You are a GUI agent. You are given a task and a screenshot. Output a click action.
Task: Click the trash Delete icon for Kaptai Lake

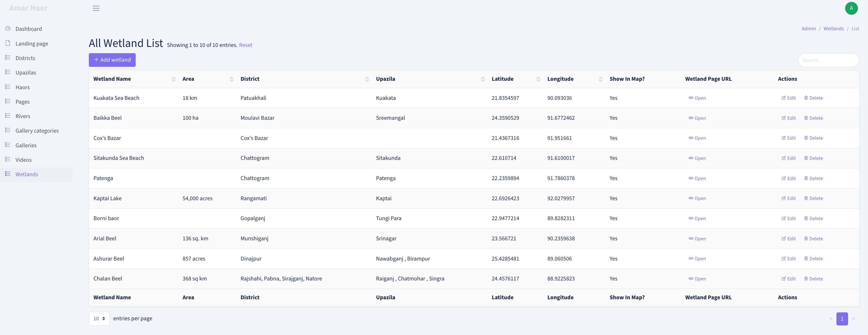point(806,198)
